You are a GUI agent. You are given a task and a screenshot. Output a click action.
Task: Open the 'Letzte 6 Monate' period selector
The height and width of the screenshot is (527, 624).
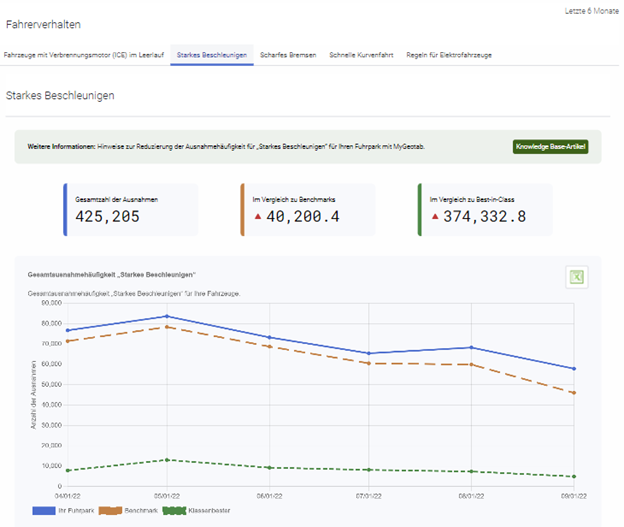(592, 10)
